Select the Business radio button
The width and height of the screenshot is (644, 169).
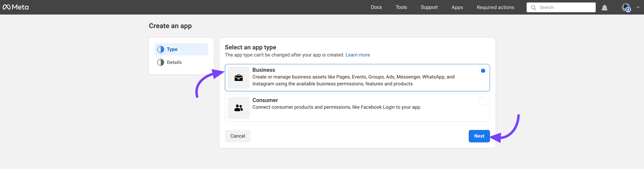pos(483,71)
